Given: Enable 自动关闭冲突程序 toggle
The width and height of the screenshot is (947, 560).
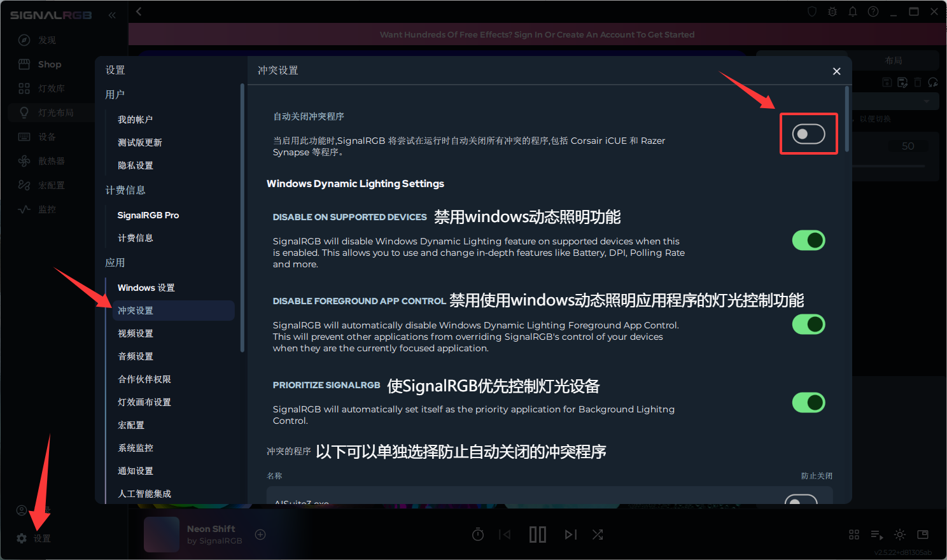Looking at the screenshot, I should (x=808, y=134).
